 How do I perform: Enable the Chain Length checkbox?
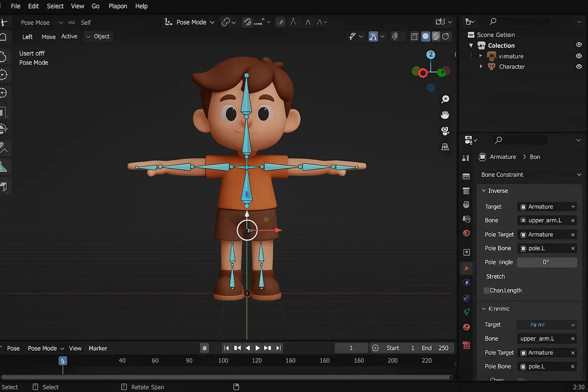pos(486,290)
